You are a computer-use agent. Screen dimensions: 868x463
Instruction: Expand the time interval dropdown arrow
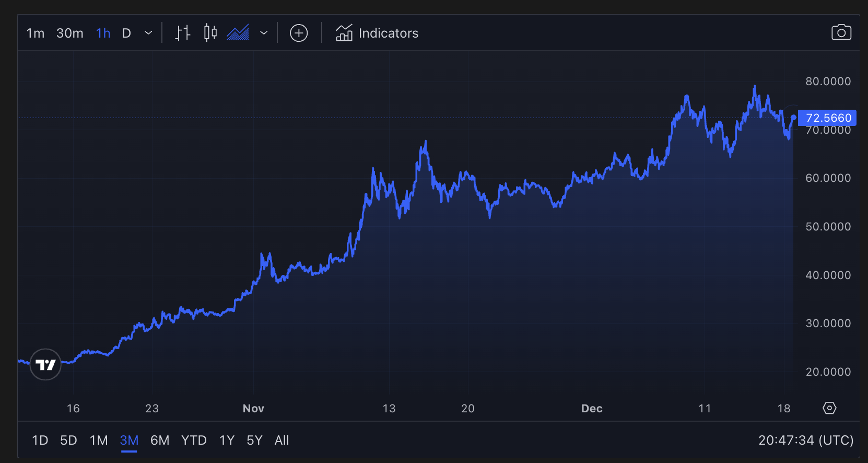coord(148,33)
